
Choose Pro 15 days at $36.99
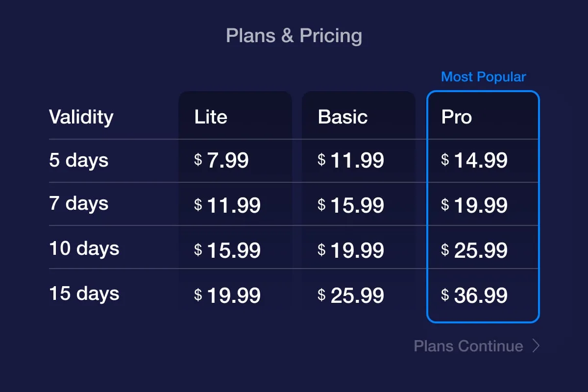[x=474, y=295]
